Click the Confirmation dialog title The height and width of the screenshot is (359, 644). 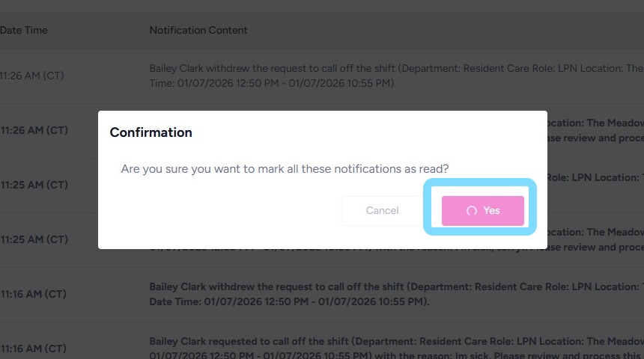(x=151, y=132)
